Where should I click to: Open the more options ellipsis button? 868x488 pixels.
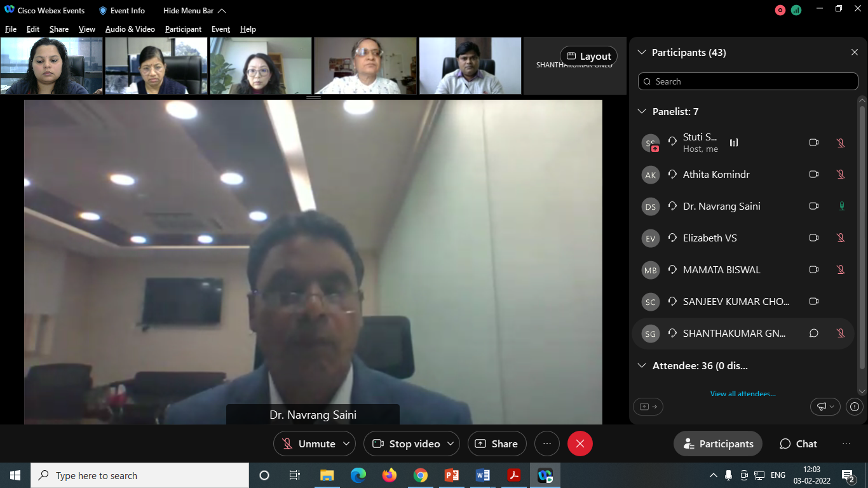click(546, 444)
